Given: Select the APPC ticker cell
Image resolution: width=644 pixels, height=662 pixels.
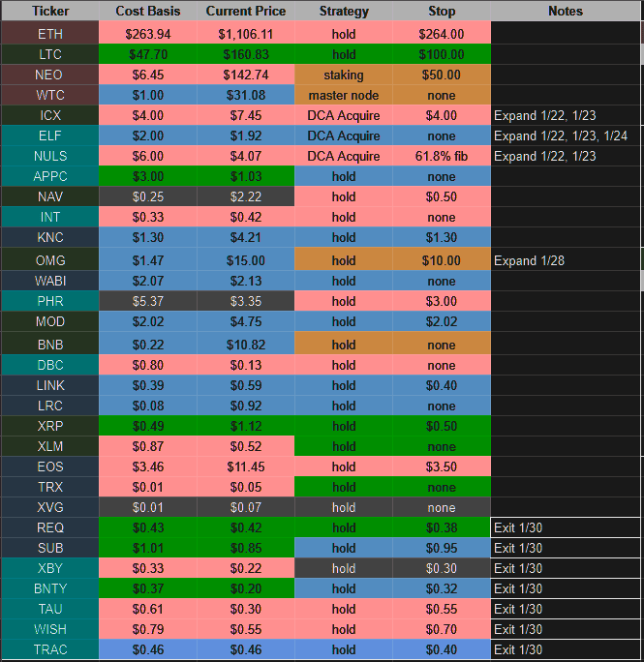Looking at the screenshot, I should [x=49, y=176].
